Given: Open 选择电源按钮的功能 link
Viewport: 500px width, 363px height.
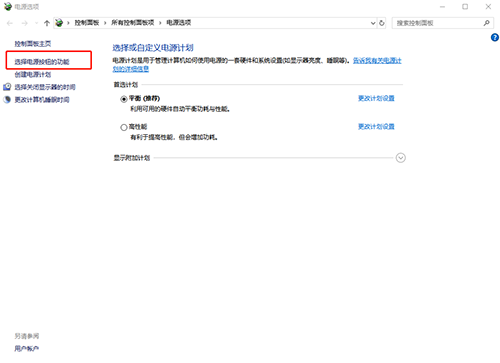Looking at the screenshot, I should (x=42, y=62).
